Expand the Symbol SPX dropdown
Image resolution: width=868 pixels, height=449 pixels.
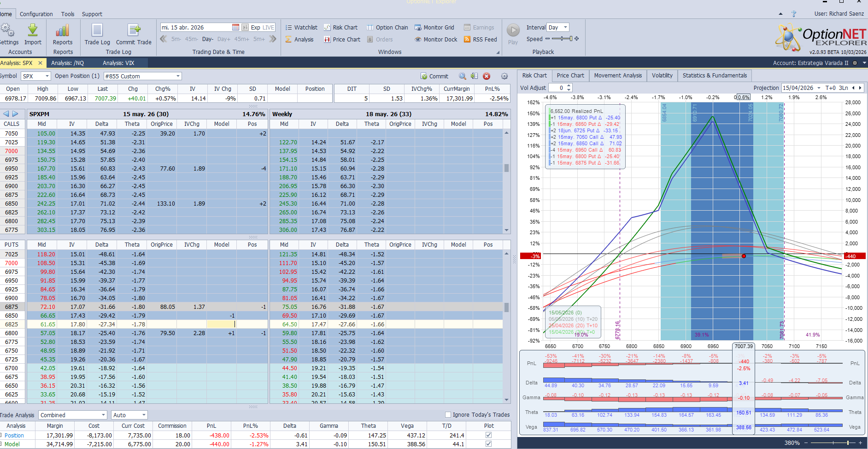(x=47, y=77)
